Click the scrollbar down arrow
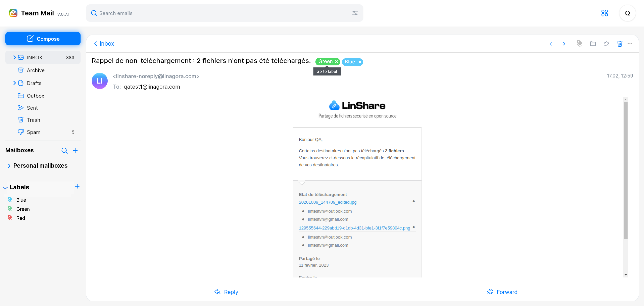644x306 pixels. (626, 275)
